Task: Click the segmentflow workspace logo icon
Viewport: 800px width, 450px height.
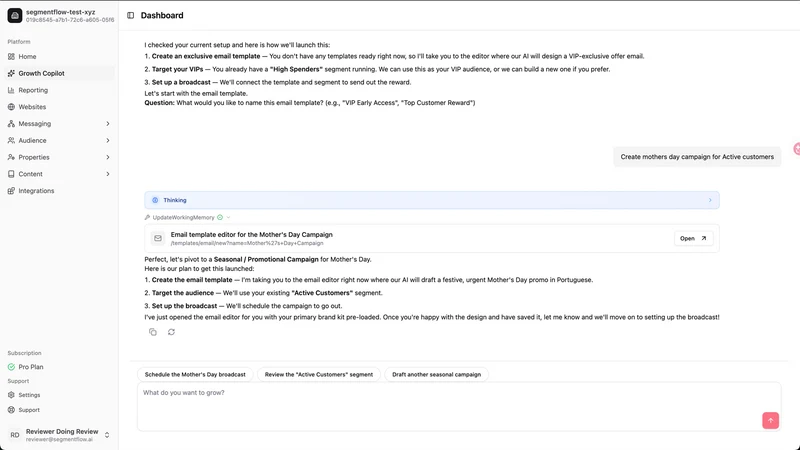Action: (x=15, y=15)
